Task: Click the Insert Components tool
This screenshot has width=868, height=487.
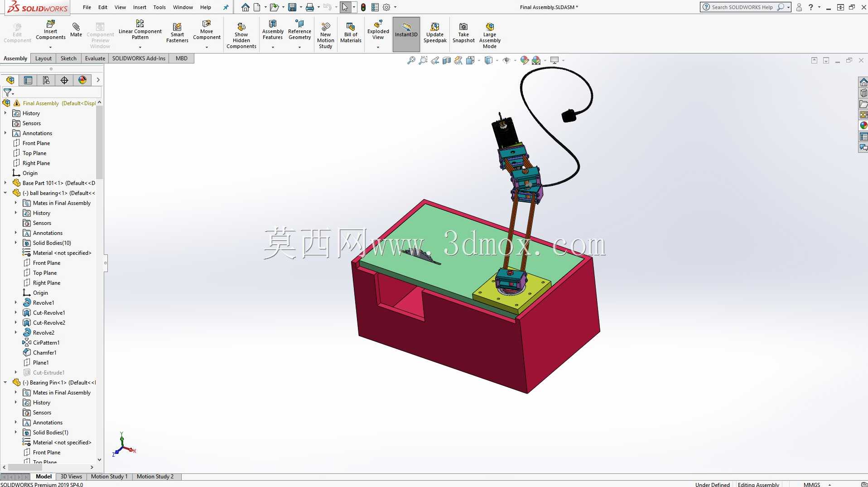Action: (x=50, y=30)
